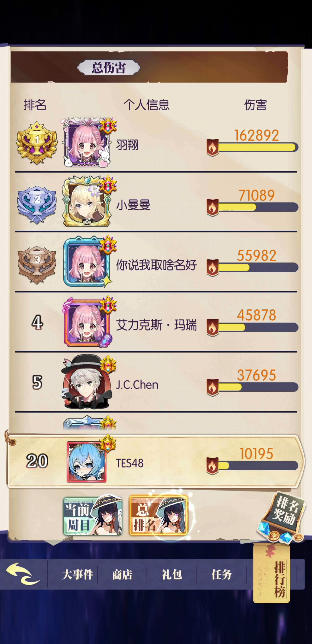312x644 pixels.
Task: Click the gold first-place trophy badge
Action: coord(37,142)
